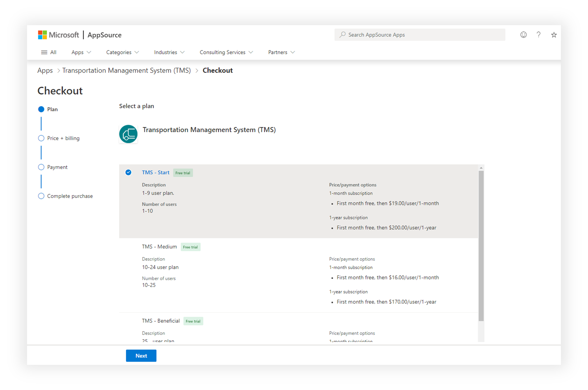
Task: Open the Industries menu
Action: 169,52
